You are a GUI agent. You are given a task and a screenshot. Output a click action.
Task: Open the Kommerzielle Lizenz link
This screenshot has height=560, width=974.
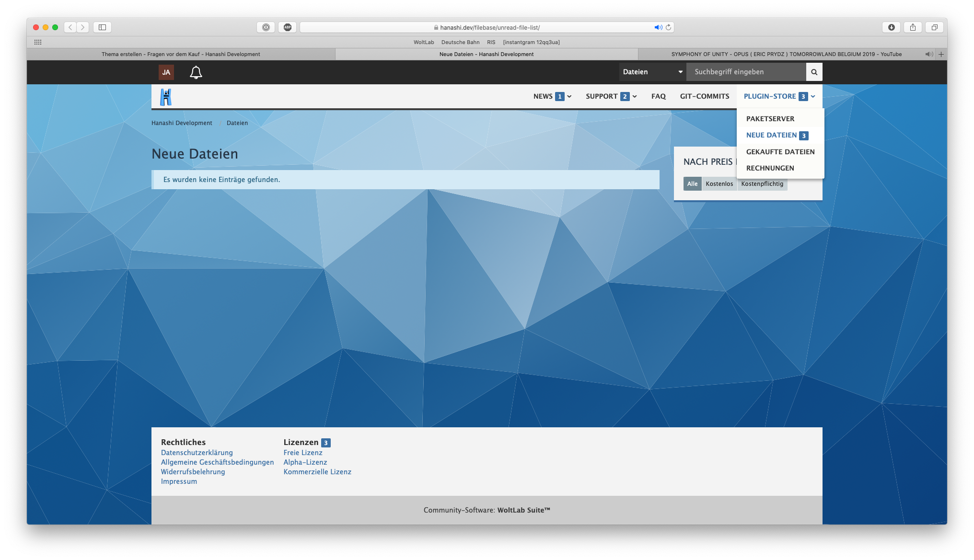coord(317,472)
